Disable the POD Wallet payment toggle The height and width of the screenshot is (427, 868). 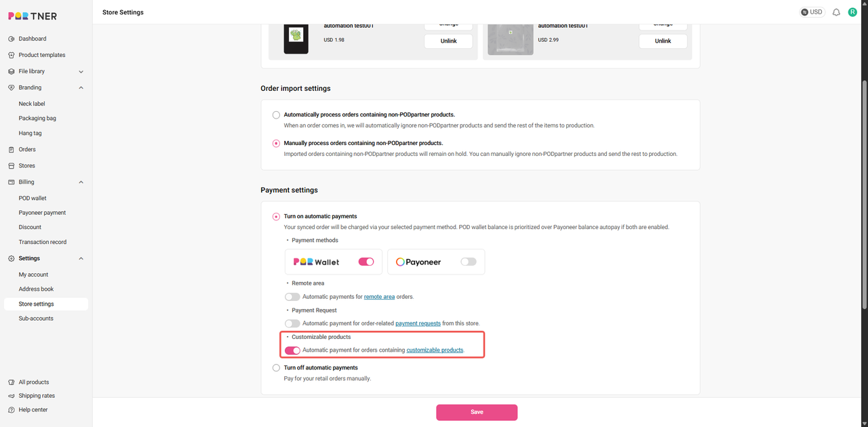[366, 262]
